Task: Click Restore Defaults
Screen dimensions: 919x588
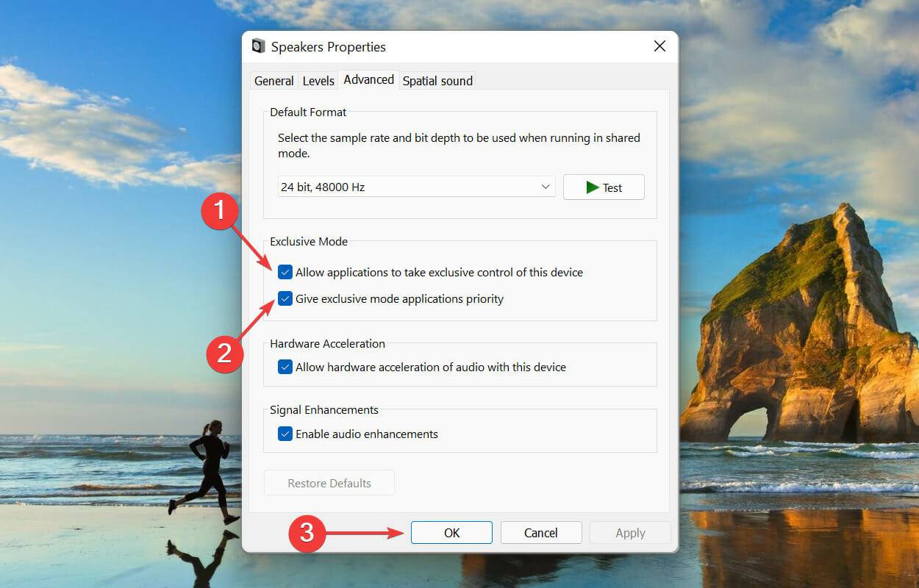Action: (x=329, y=483)
